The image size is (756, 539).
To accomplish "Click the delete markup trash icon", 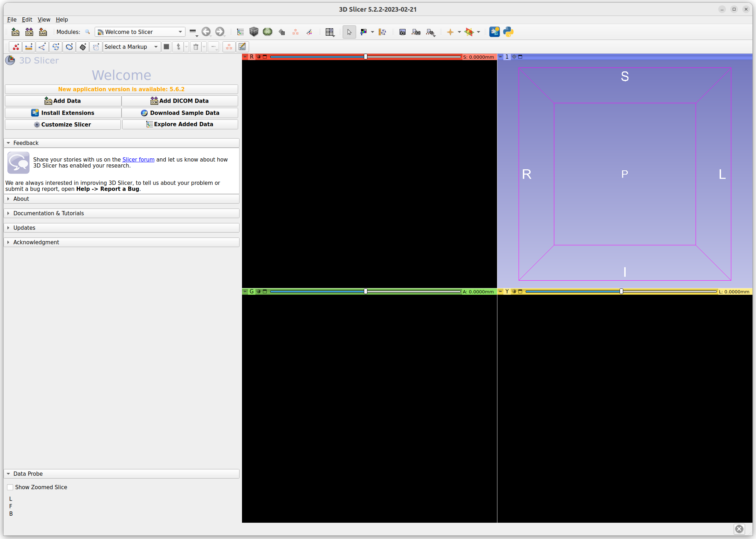I will (x=196, y=47).
